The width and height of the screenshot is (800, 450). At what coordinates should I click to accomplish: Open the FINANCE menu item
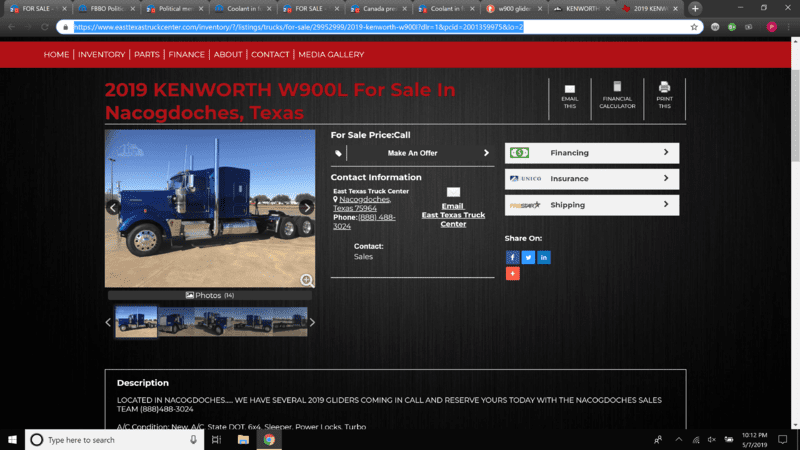coord(186,55)
